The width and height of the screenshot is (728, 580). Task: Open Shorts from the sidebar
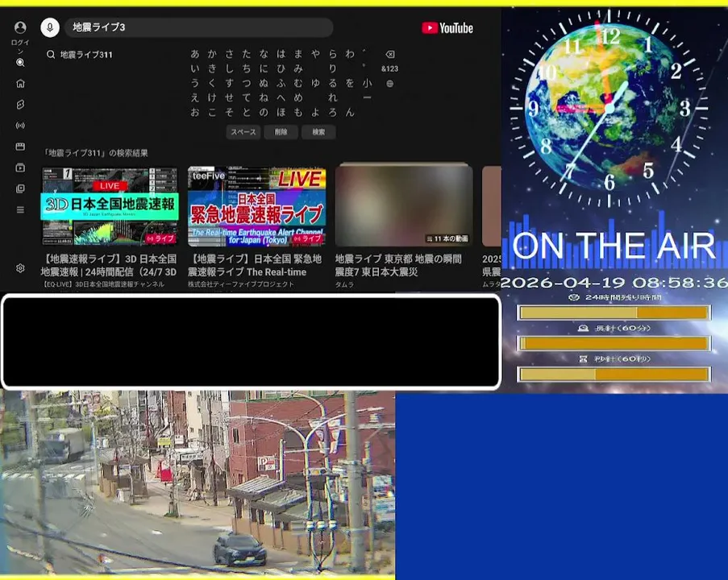(x=20, y=105)
